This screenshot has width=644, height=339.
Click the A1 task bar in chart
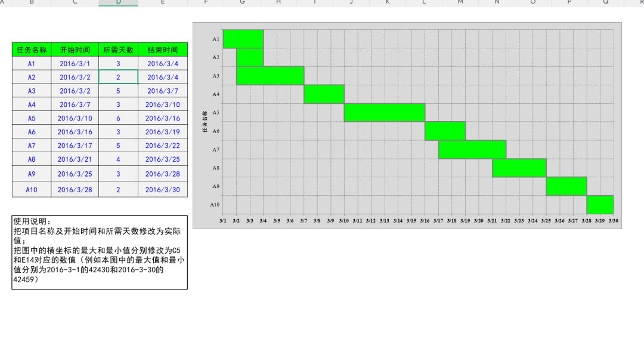pos(243,39)
